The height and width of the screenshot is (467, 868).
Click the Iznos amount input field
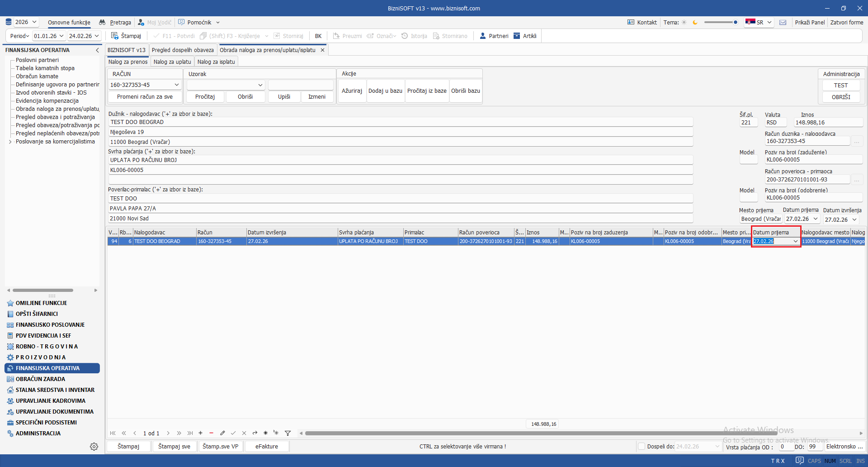pos(828,123)
